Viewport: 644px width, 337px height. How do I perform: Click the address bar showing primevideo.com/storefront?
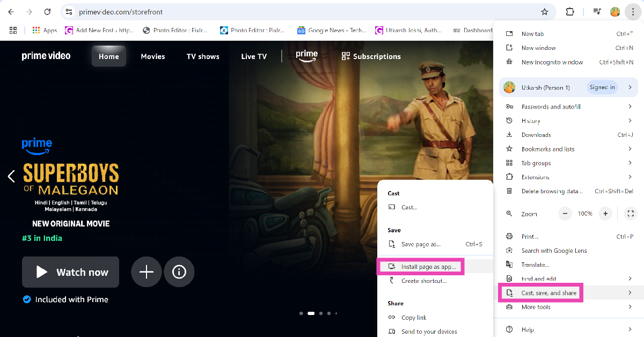(x=301, y=12)
